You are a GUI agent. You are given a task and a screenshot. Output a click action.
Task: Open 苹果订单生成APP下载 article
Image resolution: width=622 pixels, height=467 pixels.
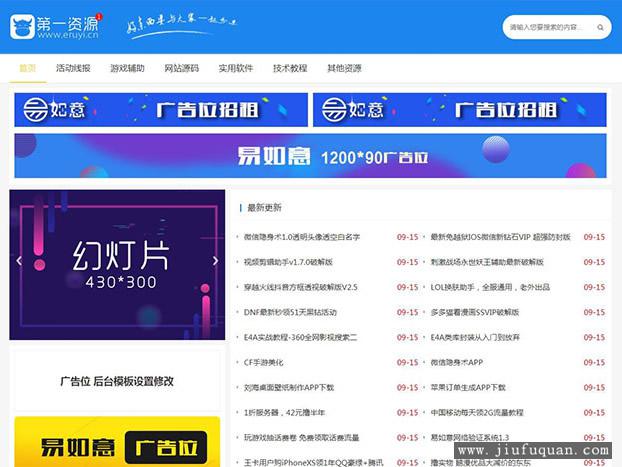468,388
